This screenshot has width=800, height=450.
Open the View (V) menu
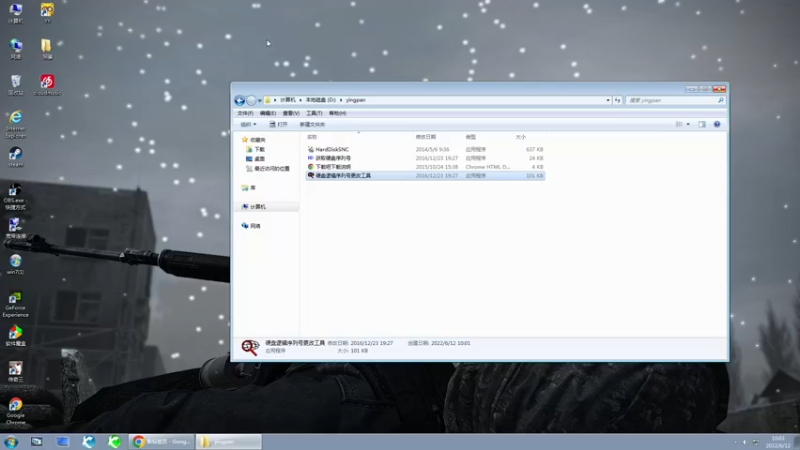[x=291, y=113]
